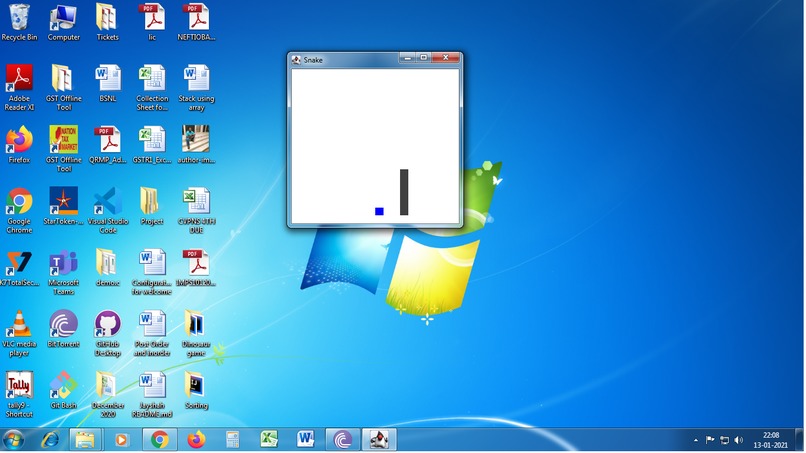The width and height of the screenshot is (806, 453).
Task: Select the NEFTIOBA PDF file icon
Action: click(x=196, y=23)
